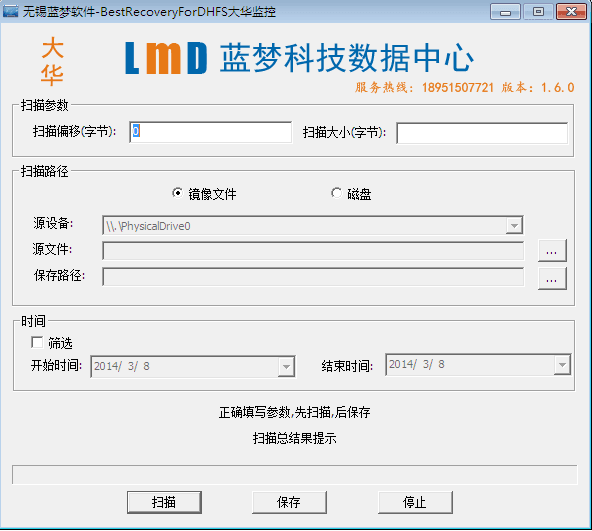The width and height of the screenshot is (592, 531).
Task: Click the 服务热线 18951507721 text
Action: 424,88
